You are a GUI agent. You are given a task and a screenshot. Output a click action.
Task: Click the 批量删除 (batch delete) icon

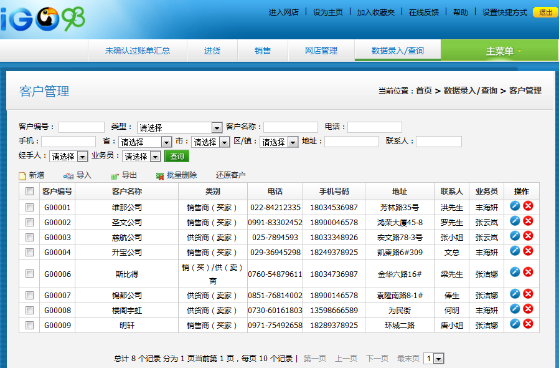click(160, 176)
